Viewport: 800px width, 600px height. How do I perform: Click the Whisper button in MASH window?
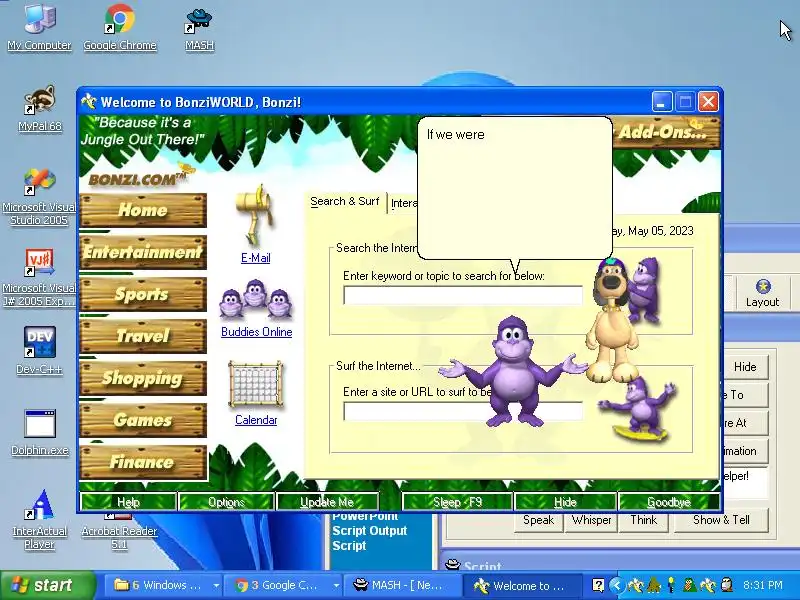(x=591, y=520)
